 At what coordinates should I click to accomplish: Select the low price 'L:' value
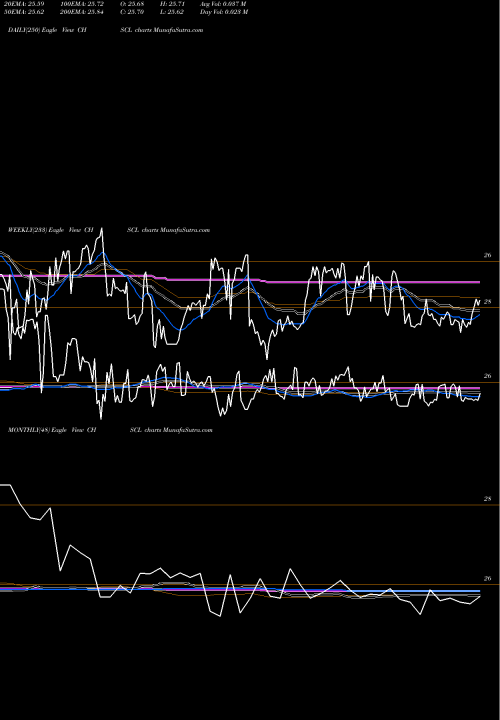(172, 12)
